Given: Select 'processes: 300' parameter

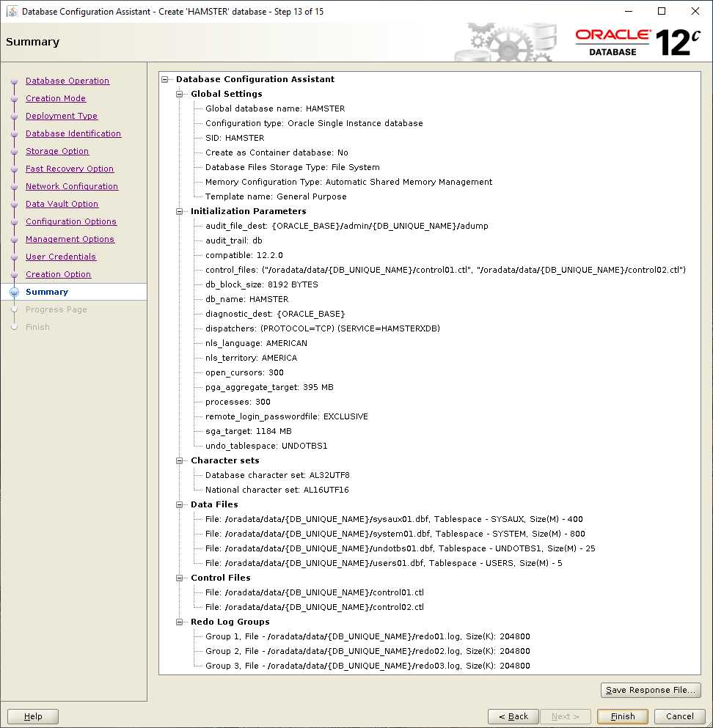Looking at the screenshot, I should point(238,402).
